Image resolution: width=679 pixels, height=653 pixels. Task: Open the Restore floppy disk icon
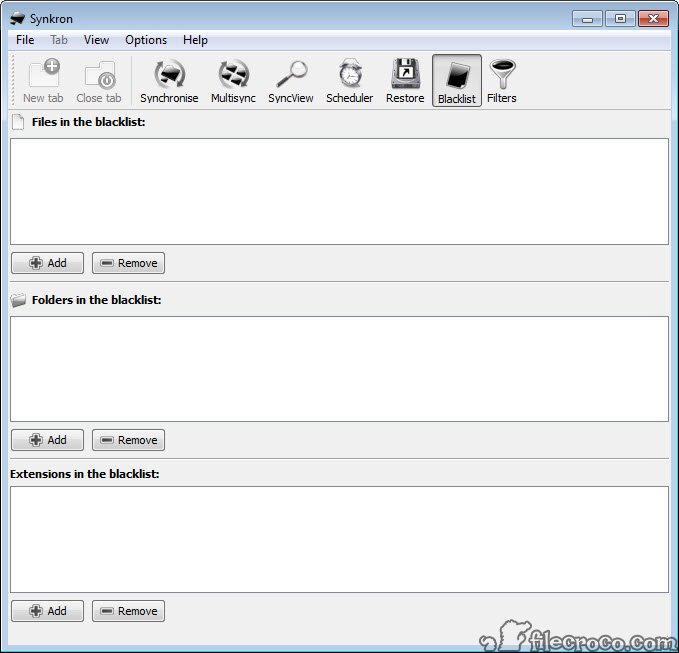[405, 81]
